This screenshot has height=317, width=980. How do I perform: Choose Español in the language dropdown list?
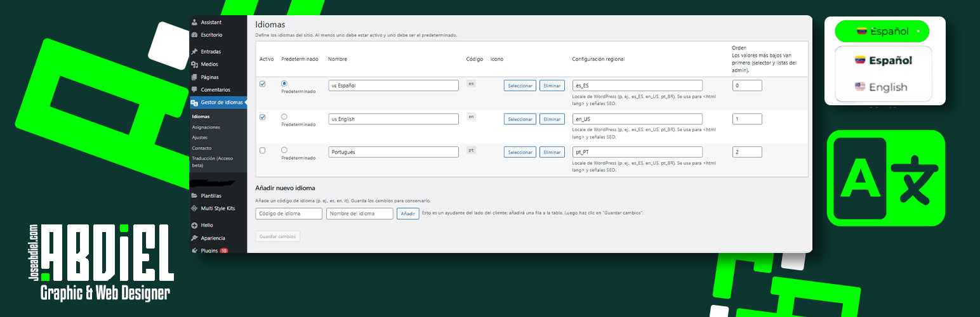884,60
